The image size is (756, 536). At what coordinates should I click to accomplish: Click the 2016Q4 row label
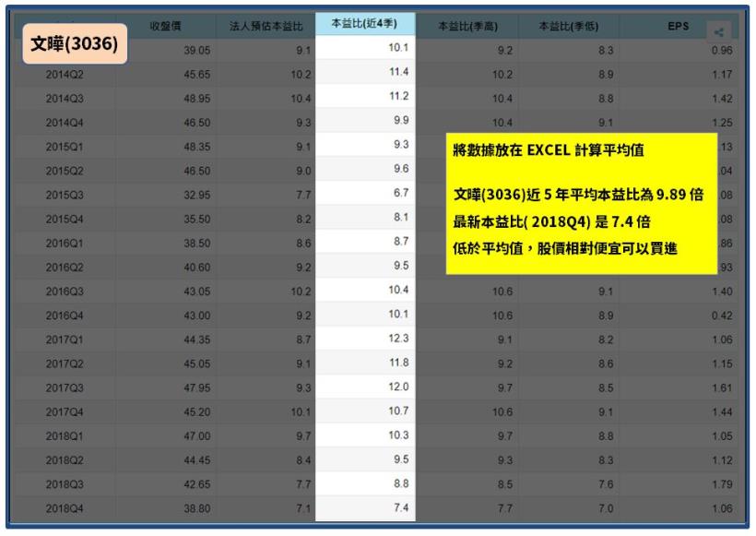tap(65, 316)
